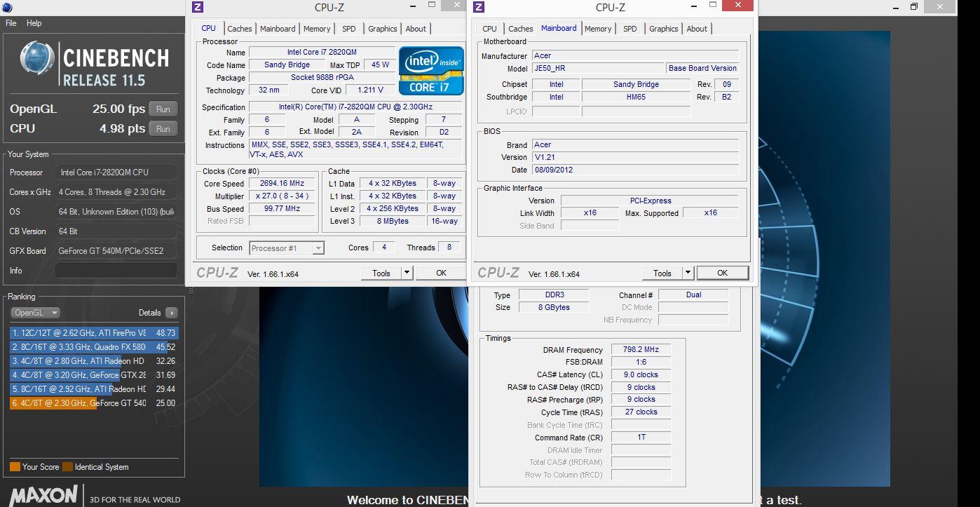Open Tools dropdown arrow in Mainboard CPU-Z window
The width and height of the screenshot is (980, 507).
[x=688, y=273]
